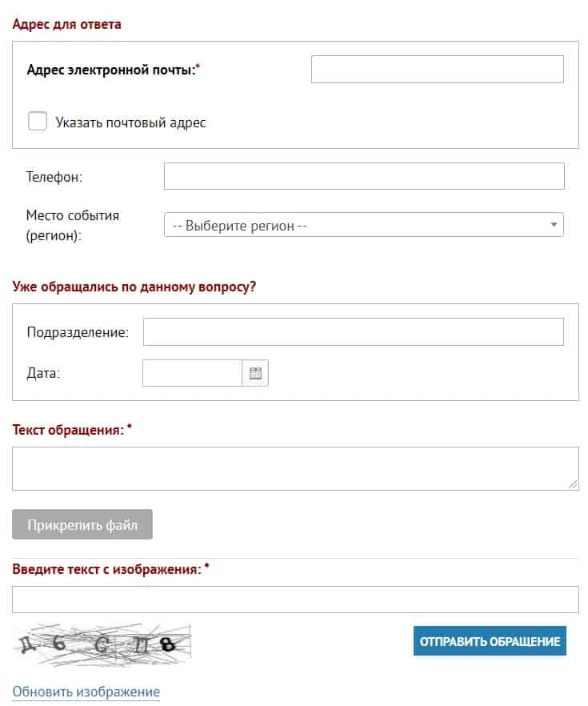Image resolution: width=588 pixels, height=706 pixels.
Task: Click the textarea resize handle corner
Action: coord(574,484)
